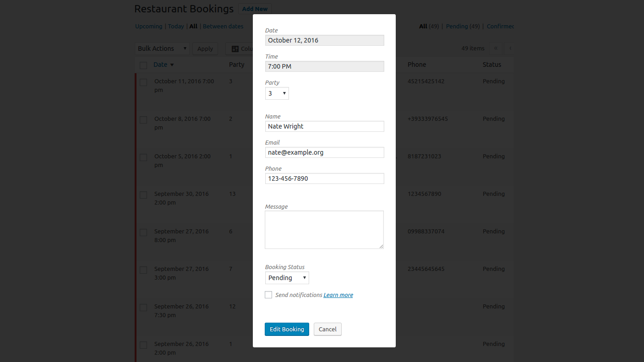This screenshot has height=362, width=644.
Task: Open the Learn more notifications link
Action: click(x=338, y=295)
